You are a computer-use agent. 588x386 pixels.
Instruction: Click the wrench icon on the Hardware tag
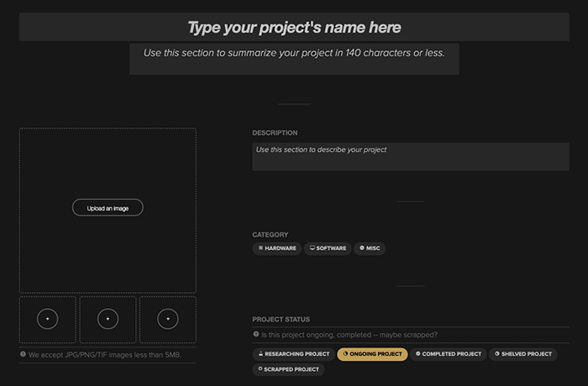point(260,248)
